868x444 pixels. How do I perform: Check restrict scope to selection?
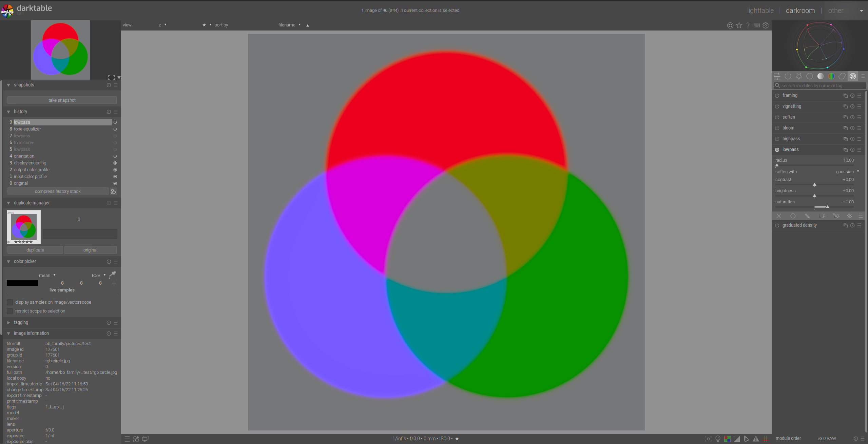pyautogui.click(x=10, y=311)
